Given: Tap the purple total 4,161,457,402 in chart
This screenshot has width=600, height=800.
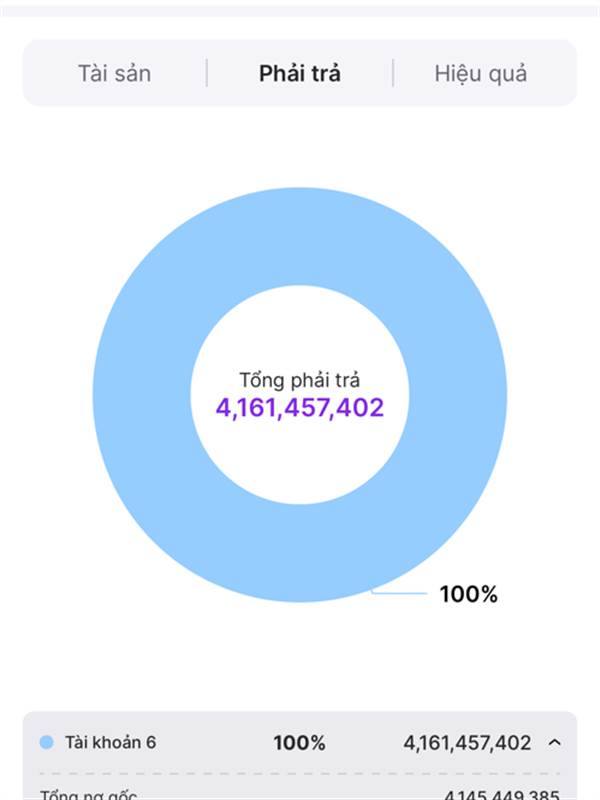Looking at the screenshot, I should point(300,408).
